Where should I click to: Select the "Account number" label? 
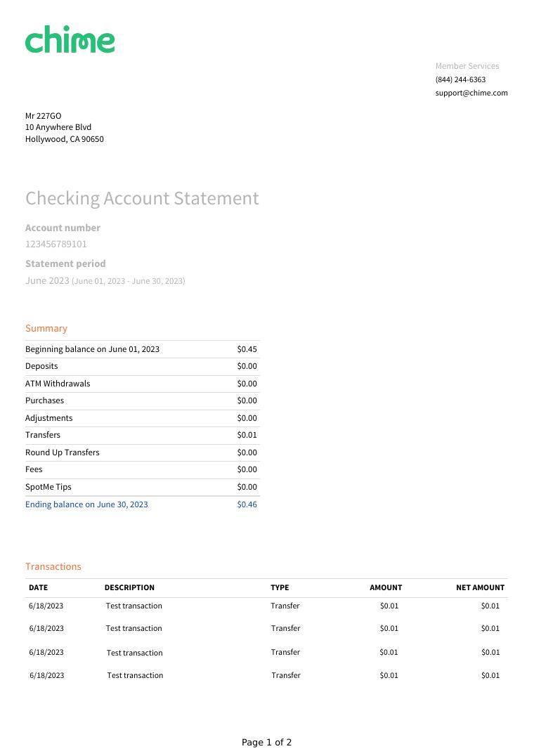pos(63,228)
